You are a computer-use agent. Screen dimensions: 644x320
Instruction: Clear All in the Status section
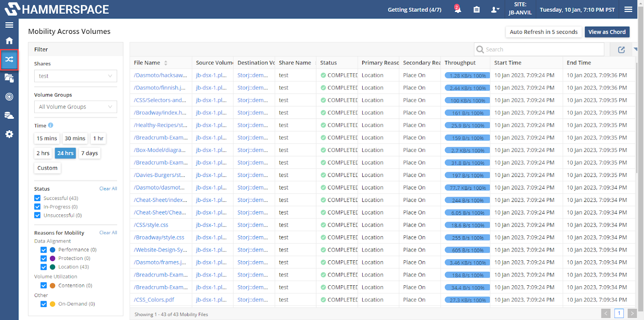click(x=108, y=189)
